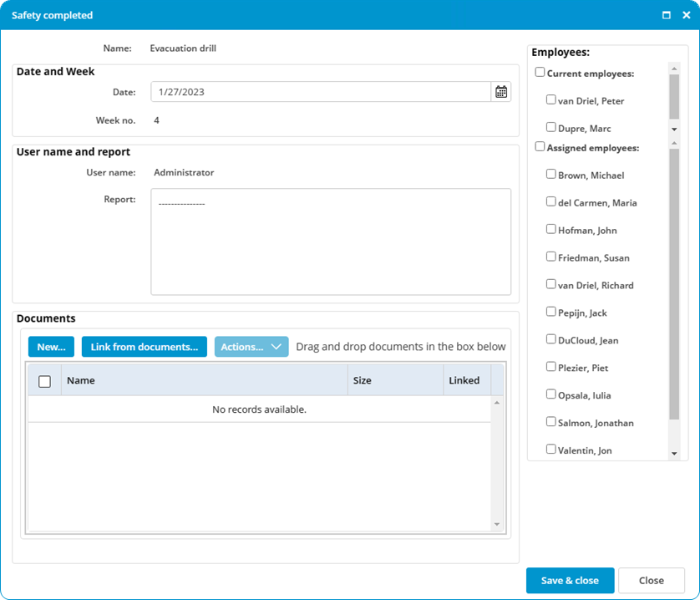Check DuCloud, Jean checkbox

pyautogui.click(x=550, y=339)
